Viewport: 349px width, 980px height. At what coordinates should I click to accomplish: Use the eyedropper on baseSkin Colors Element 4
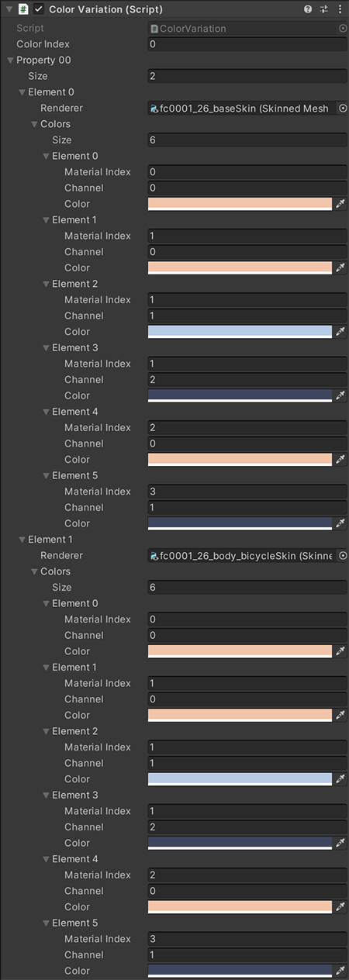point(340,460)
